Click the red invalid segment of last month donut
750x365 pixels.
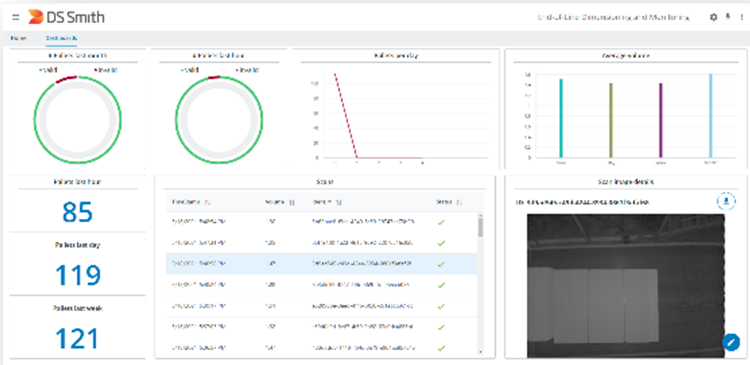click(x=66, y=79)
